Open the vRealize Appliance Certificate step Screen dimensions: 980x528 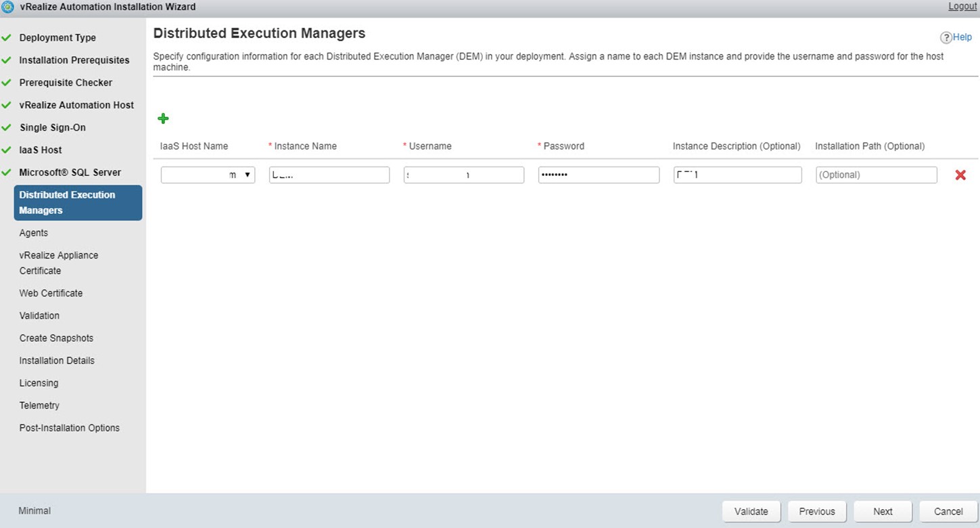pos(59,263)
